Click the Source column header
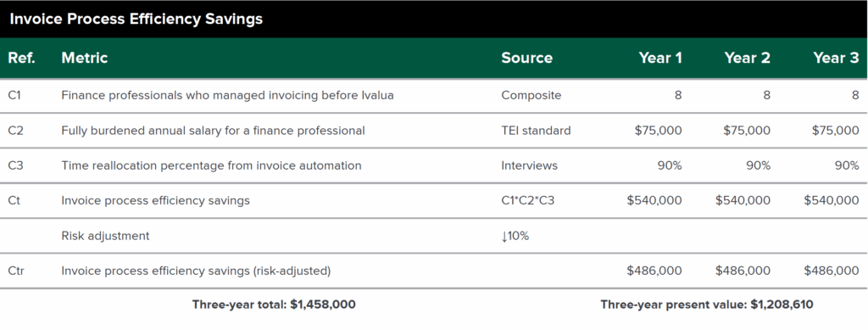The image size is (868, 330). pyautogui.click(x=527, y=58)
